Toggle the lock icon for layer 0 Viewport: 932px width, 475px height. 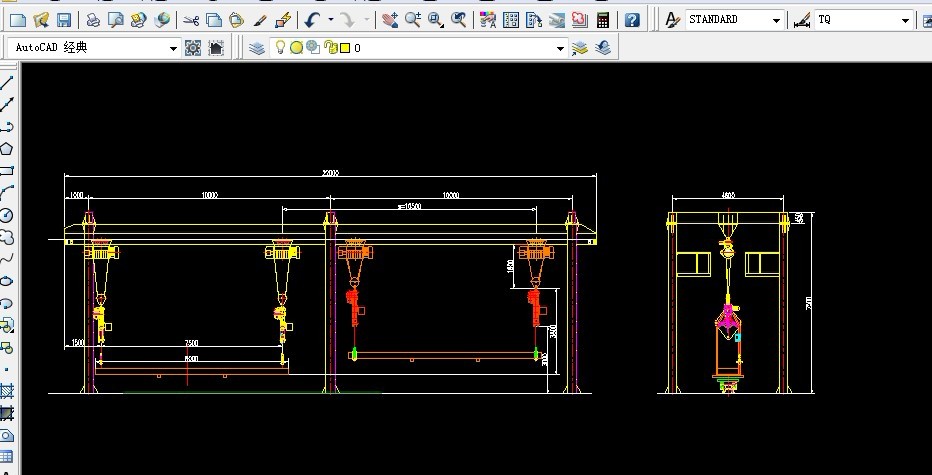click(329, 47)
